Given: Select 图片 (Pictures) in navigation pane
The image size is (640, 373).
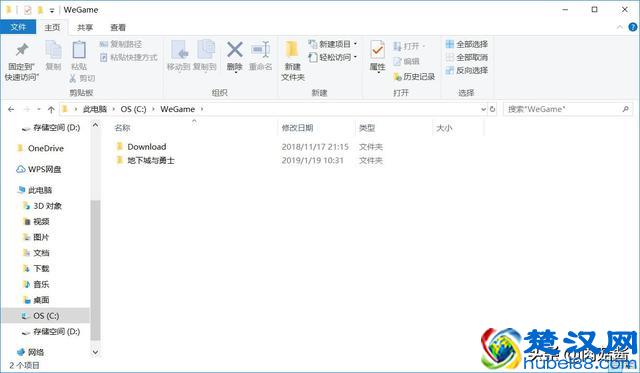Looking at the screenshot, I should 41,238.
